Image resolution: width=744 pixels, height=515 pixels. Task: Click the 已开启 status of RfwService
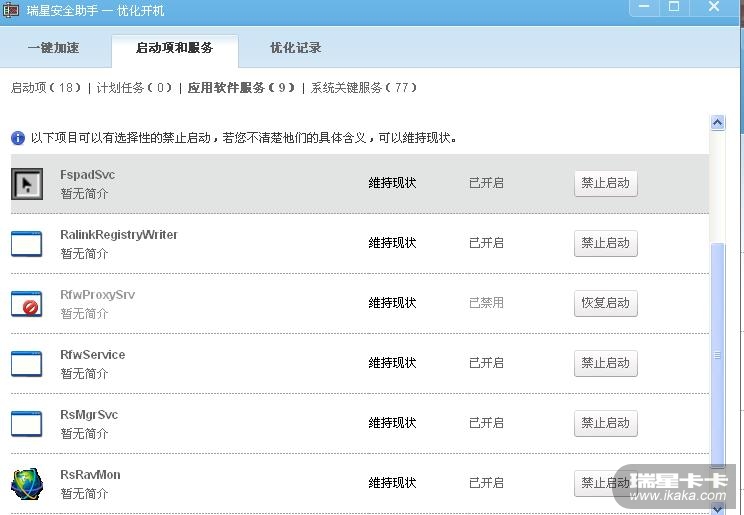486,363
